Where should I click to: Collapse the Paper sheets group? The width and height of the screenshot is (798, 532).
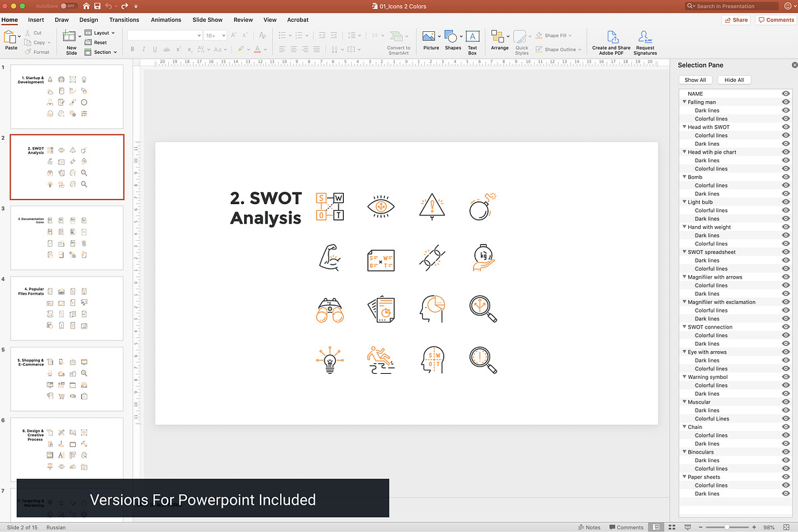[684, 477]
